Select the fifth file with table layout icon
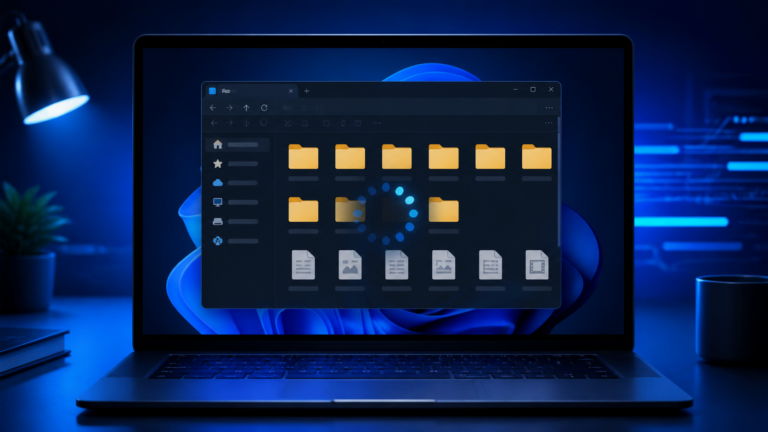 [490, 265]
